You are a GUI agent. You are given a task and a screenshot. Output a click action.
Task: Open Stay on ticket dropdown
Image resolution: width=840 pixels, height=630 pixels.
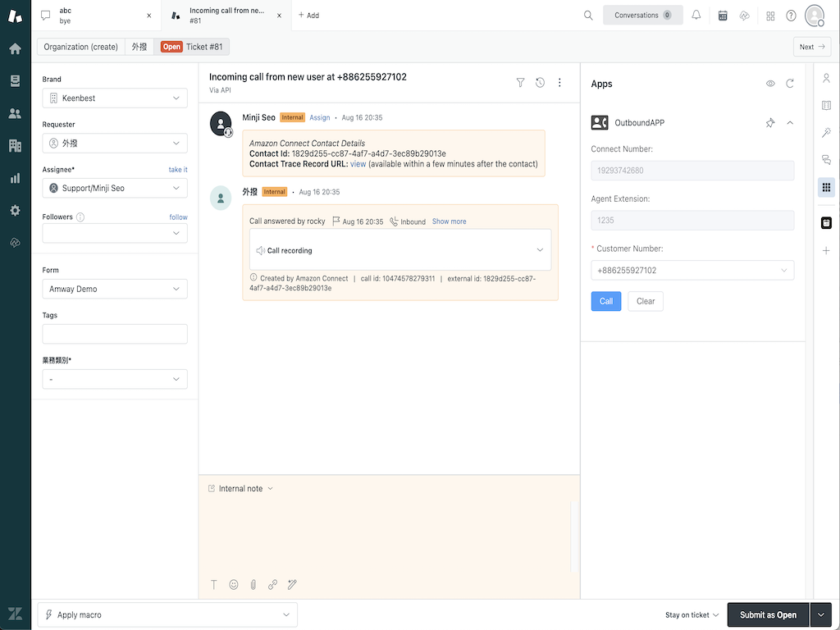pos(692,615)
